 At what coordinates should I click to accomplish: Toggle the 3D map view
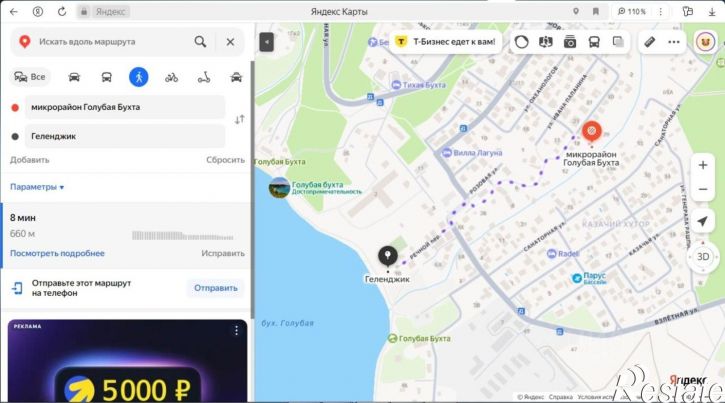703,256
